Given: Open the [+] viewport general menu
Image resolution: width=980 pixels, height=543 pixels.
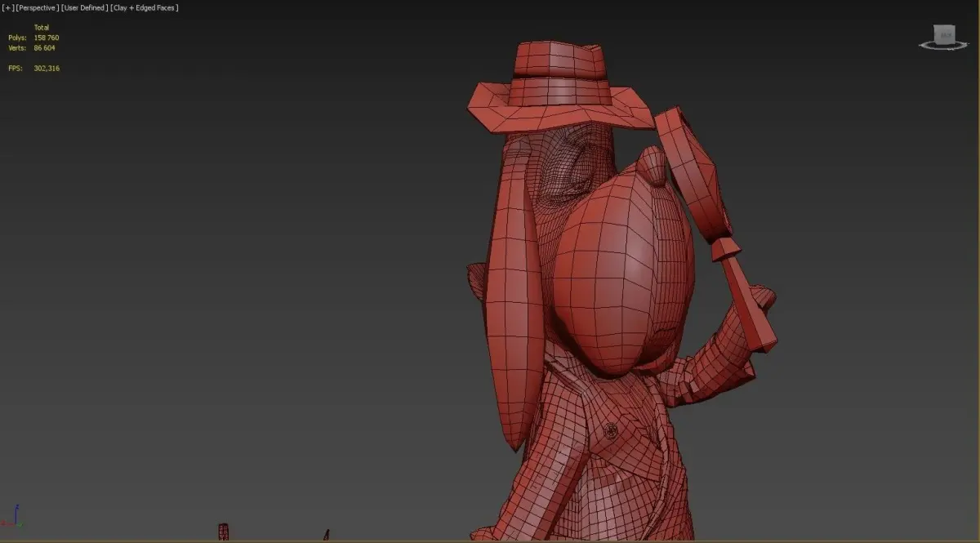Looking at the screenshot, I should click(x=7, y=7).
